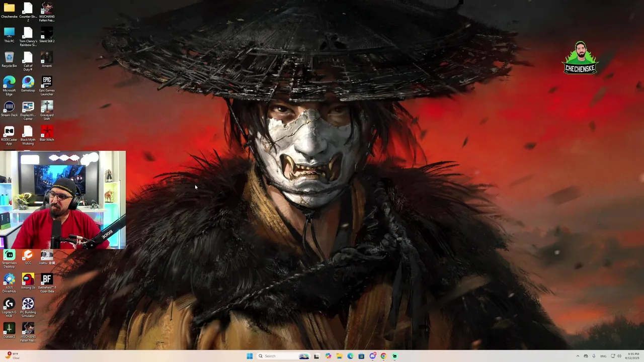Launch the Counter-Strike 2 desktop shortcut
This screenshot has height=362, width=644.
[x=28, y=12]
